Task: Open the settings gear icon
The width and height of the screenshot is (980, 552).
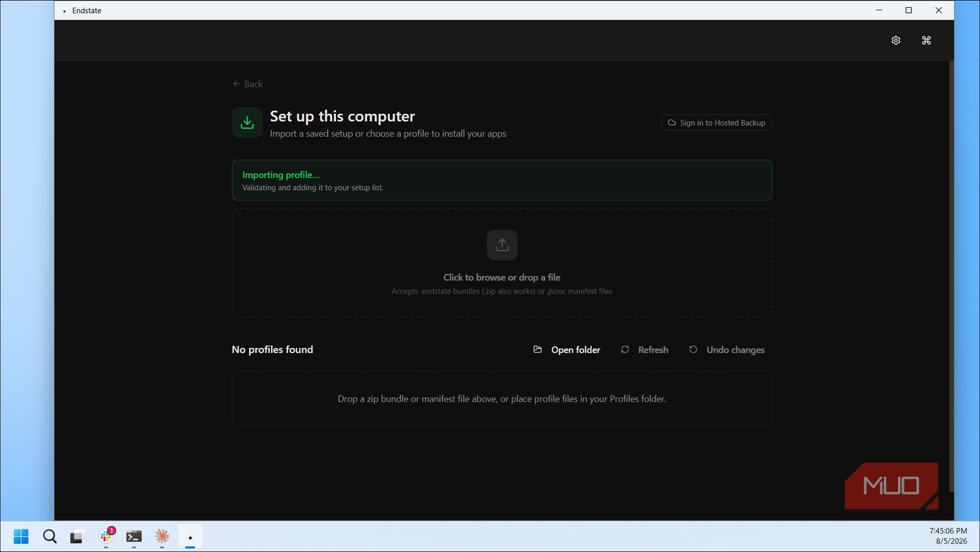Action: point(896,41)
